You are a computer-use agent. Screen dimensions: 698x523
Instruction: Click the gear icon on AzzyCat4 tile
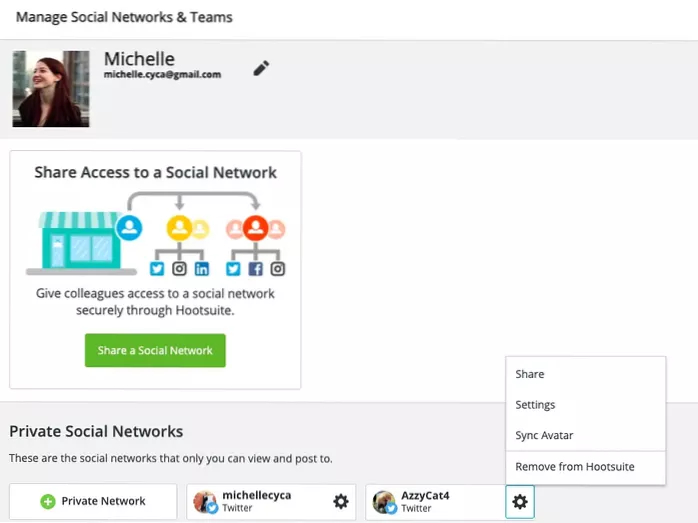[519, 502]
